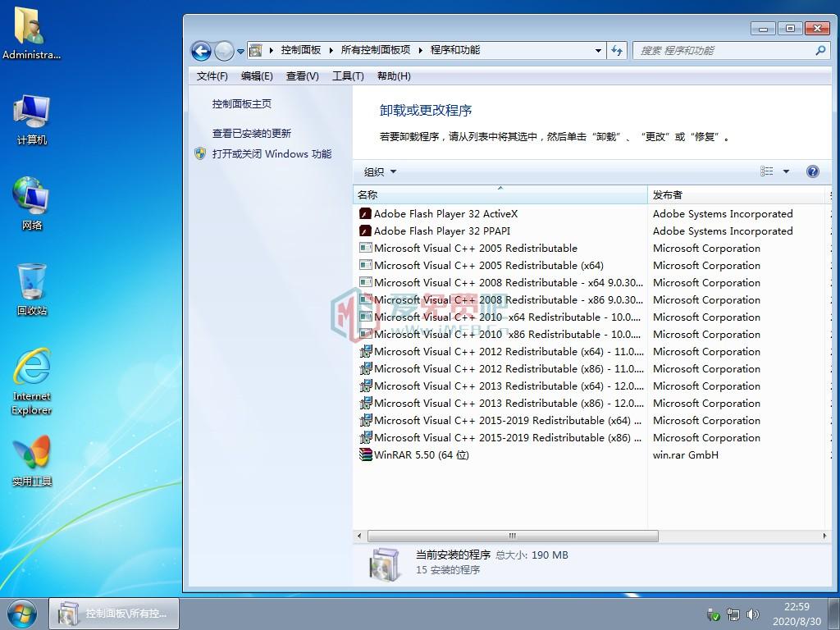The image size is (840, 630).
Task: Expand root arrow before 控制面板 breadcrumb
Action: (x=271, y=50)
